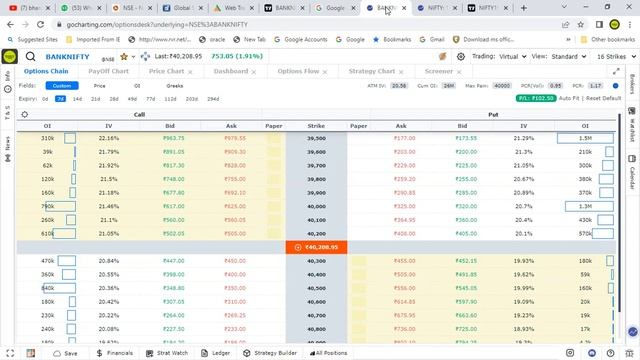Open All Positions from the bottom bar
Screen dimensions: 640x360
(x=329, y=353)
